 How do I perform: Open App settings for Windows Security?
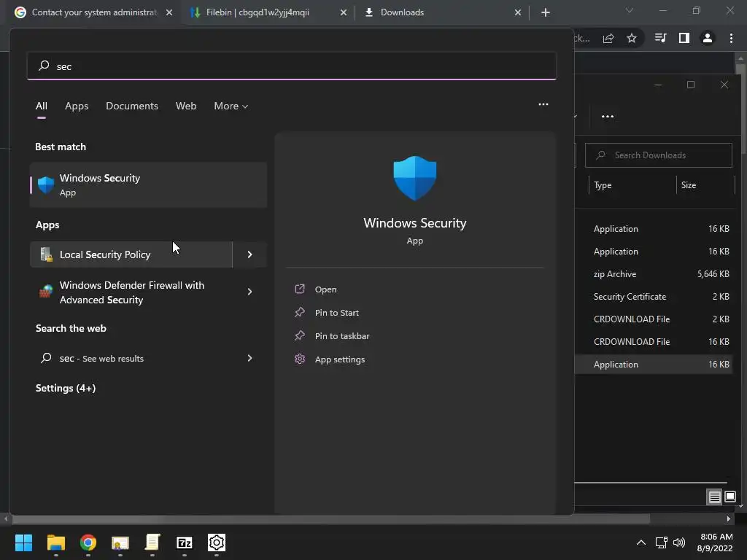339,359
